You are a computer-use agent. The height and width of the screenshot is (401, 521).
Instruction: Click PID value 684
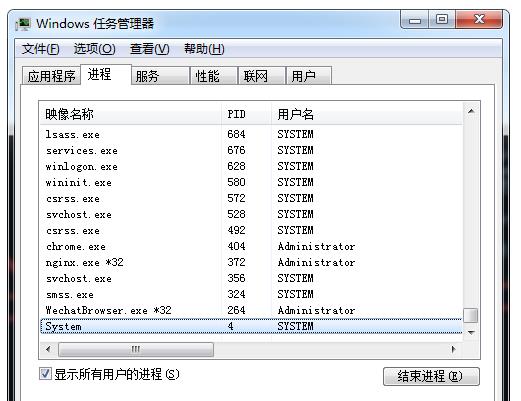(x=236, y=134)
